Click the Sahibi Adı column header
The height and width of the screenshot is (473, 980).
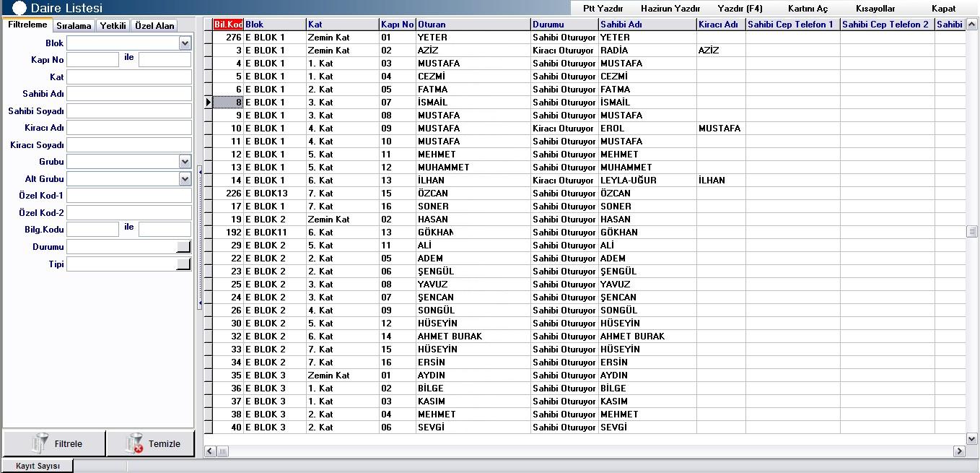pyautogui.click(x=647, y=25)
